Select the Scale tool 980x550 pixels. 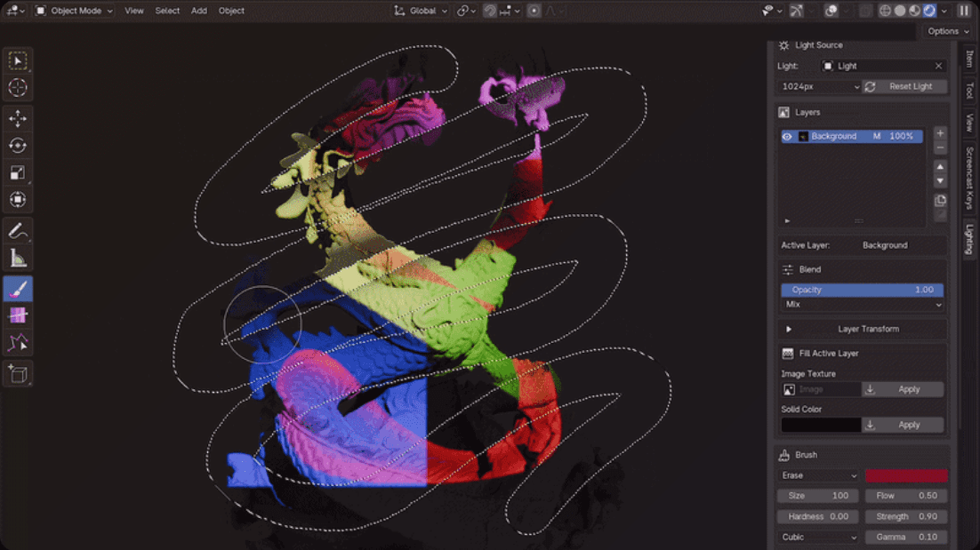[x=18, y=171]
